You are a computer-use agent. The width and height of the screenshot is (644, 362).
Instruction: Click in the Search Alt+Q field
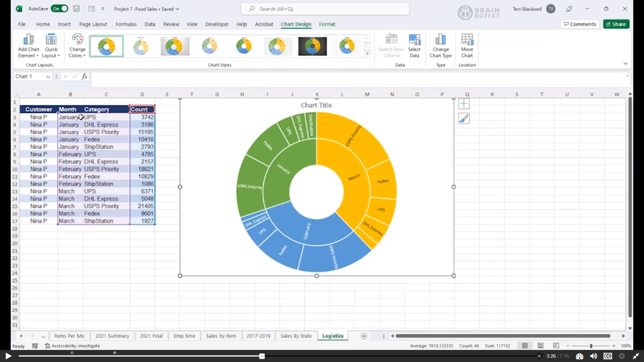[325, 9]
